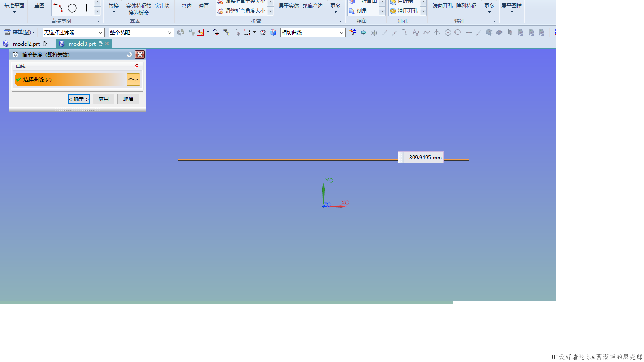
Task: Click the 弯边 flange command
Action: click(x=187, y=6)
